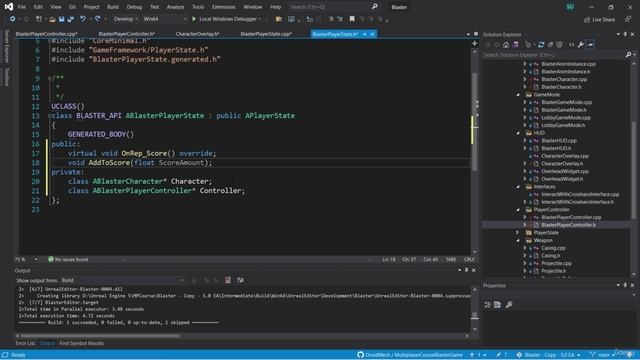Click the pending changes pencil in status bar
This screenshot has width=640, height=360.
[502, 355]
